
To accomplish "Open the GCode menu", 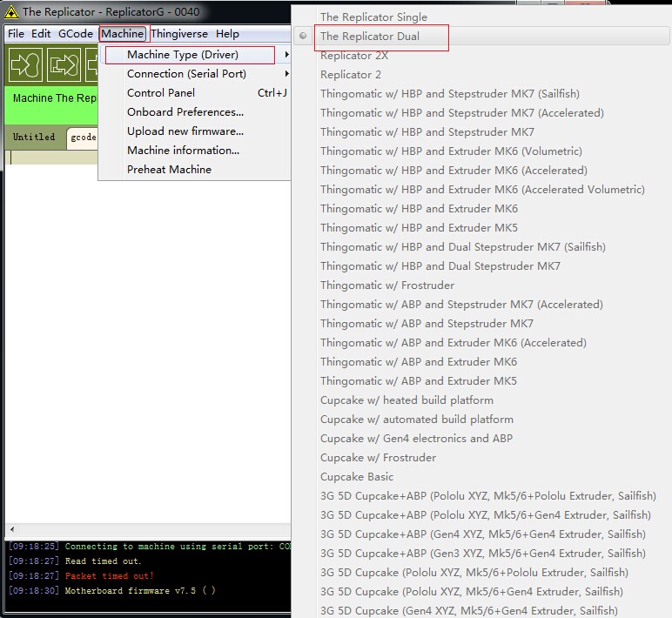I will click(x=76, y=34).
